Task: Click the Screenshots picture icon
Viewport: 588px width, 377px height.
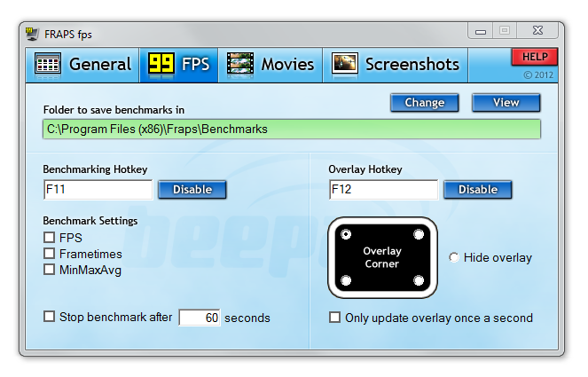Action: point(344,63)
